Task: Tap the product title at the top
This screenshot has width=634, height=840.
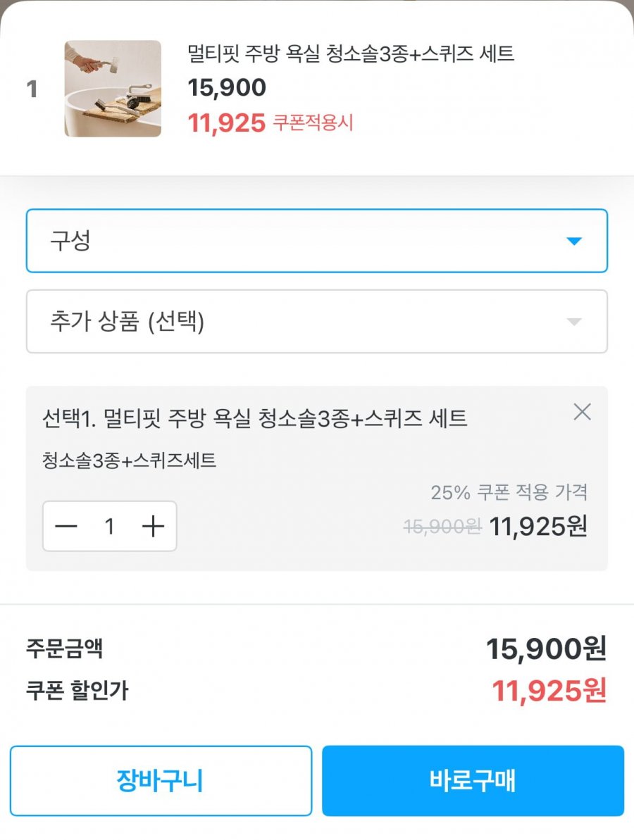Action: (351, 54)
